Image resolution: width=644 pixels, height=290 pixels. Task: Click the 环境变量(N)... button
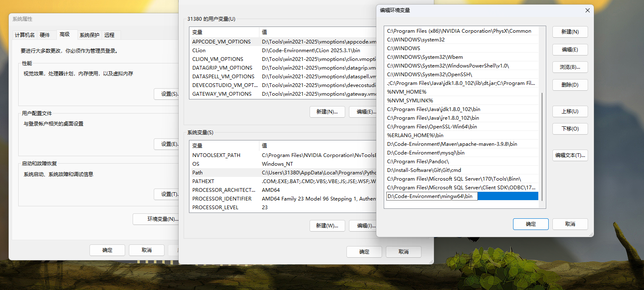(x=163, y=219)
